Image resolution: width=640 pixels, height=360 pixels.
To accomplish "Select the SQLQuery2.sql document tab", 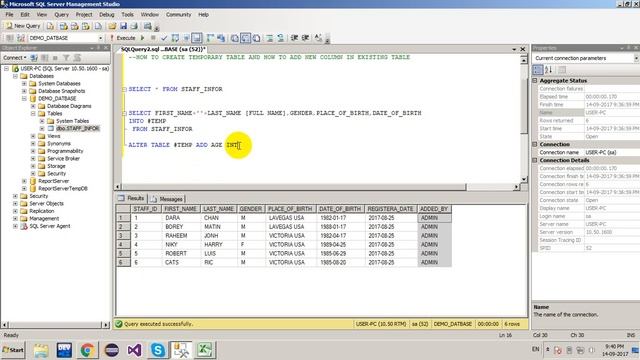I will coord(163,49).
